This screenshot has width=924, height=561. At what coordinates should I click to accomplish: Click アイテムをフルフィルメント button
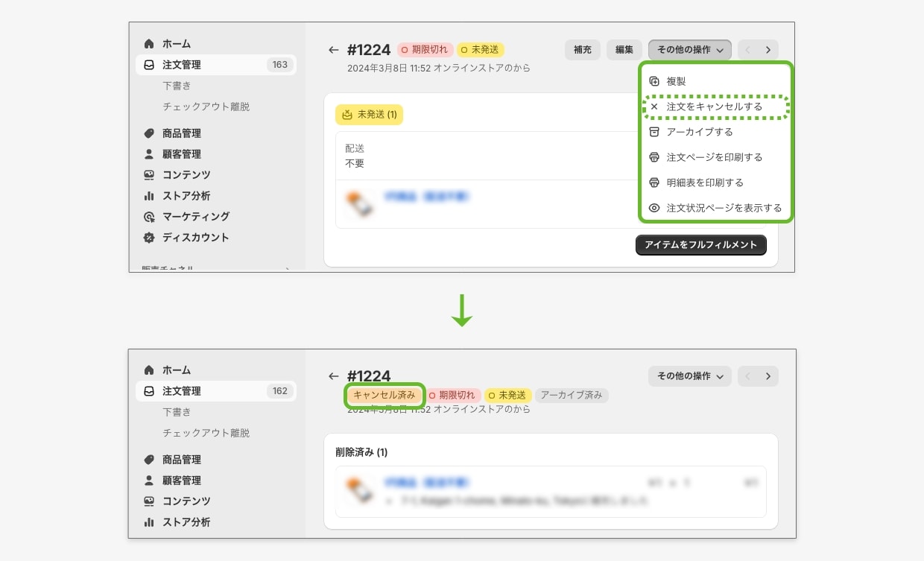click(701, 245)
